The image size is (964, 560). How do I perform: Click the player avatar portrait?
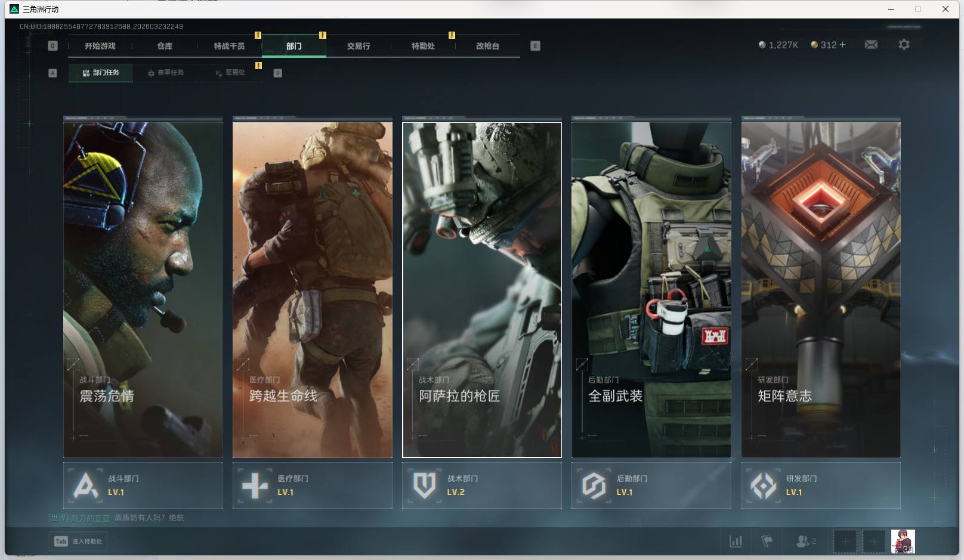903,542
